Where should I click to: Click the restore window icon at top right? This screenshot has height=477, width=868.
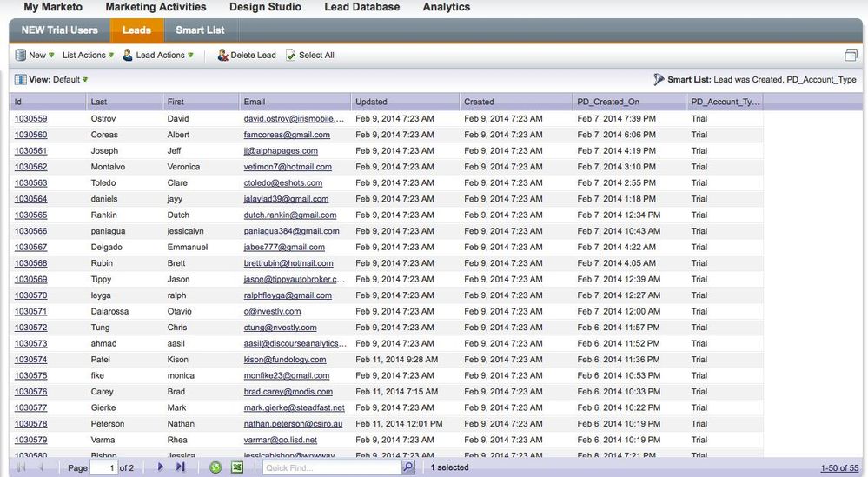tap(851, 56)
